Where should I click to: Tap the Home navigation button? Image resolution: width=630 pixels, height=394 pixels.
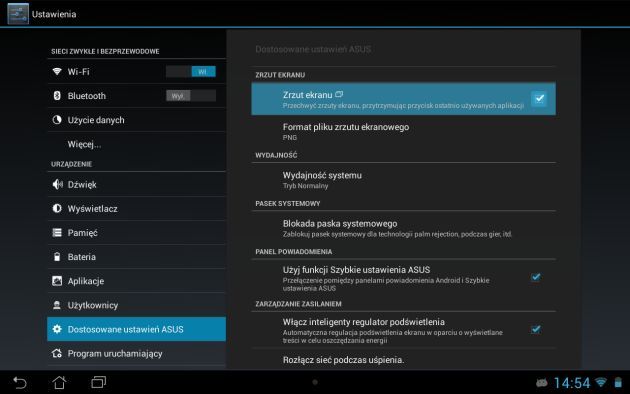(59, 382)
